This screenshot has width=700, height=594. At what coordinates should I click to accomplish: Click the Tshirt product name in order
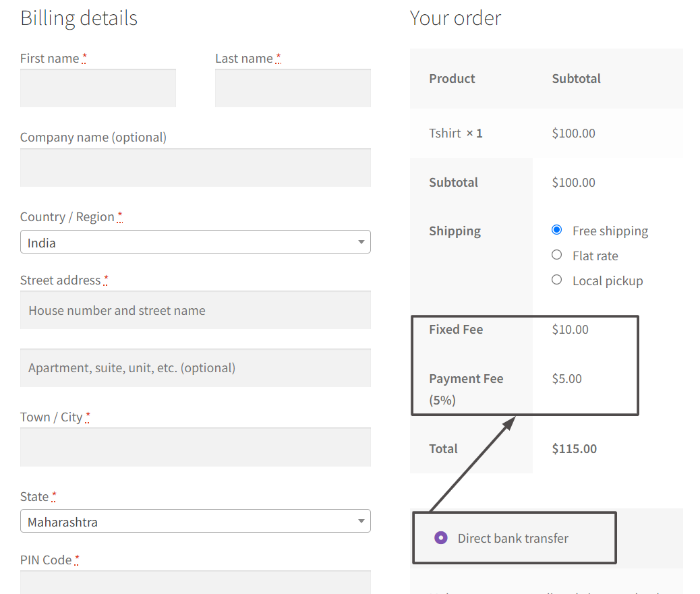click(x=445, y=133)
